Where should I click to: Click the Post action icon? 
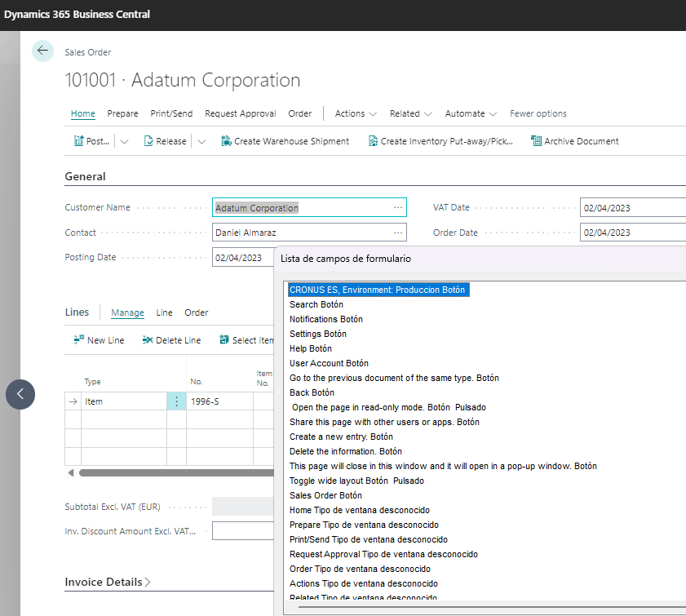(79, 141)
